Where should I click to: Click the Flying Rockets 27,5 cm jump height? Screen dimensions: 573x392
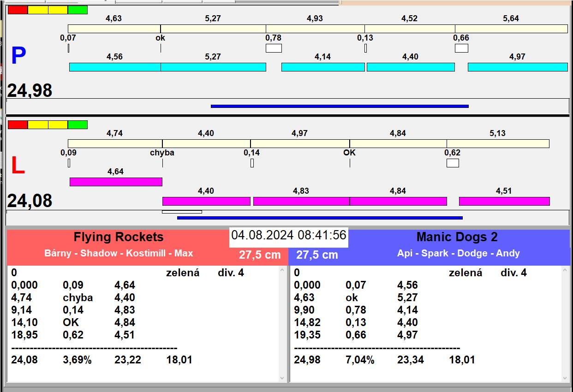point(260,255)
